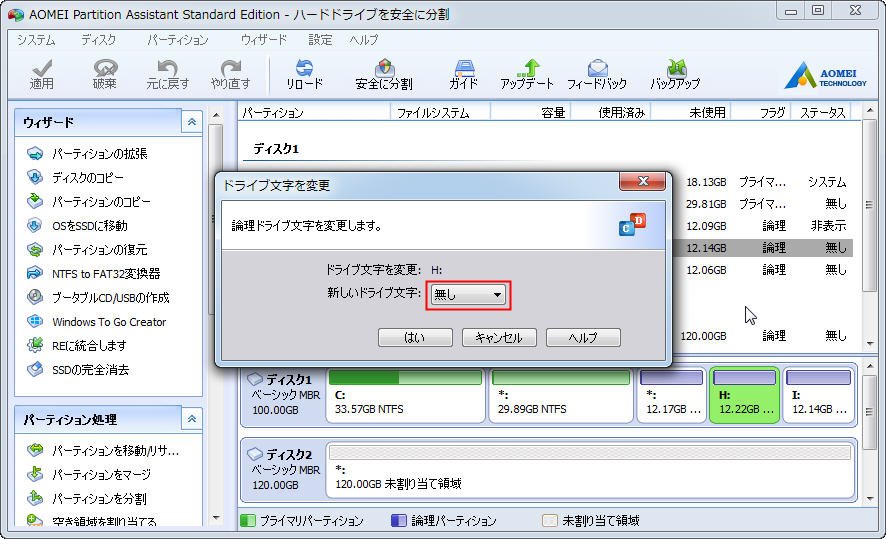Sort by 未使用 column header
The height and width of the screenshot is (539, 886).
pos(690,112)
